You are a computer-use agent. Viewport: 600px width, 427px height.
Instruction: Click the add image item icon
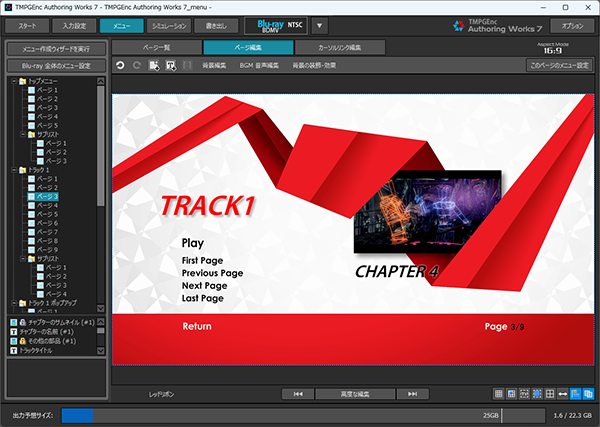point(154,65)
